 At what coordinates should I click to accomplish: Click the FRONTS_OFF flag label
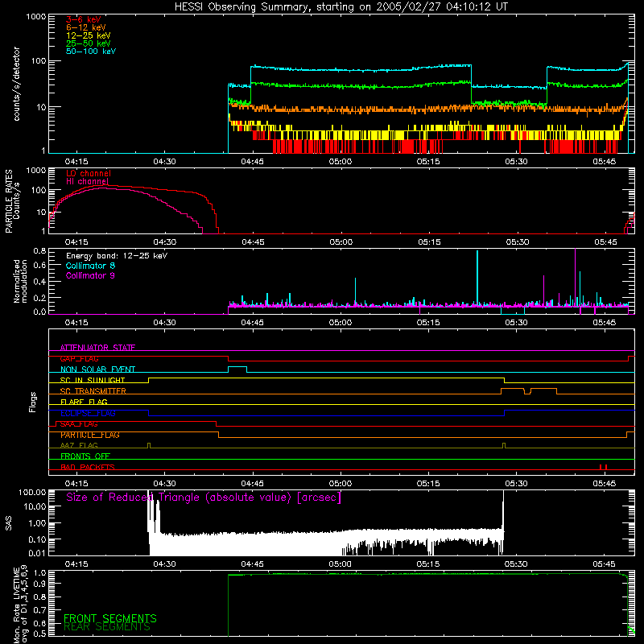tap(85, 456)
